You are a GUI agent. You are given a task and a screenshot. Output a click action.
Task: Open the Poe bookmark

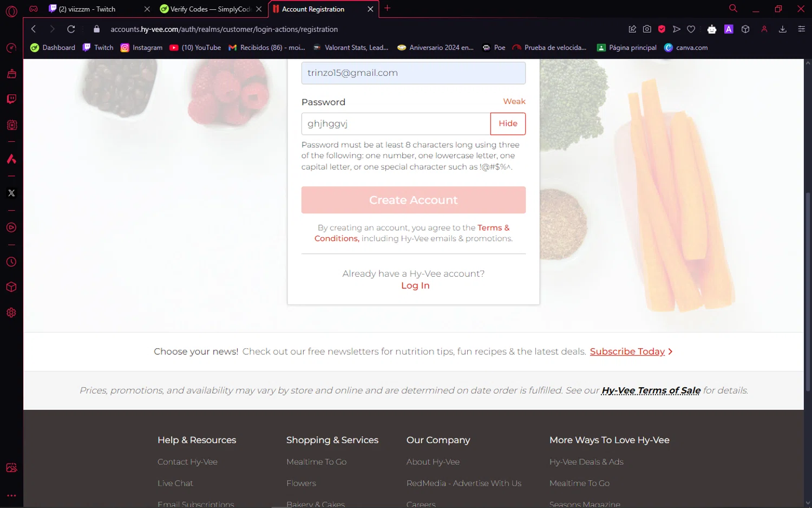pyautogui.click(x=494, y=48)
